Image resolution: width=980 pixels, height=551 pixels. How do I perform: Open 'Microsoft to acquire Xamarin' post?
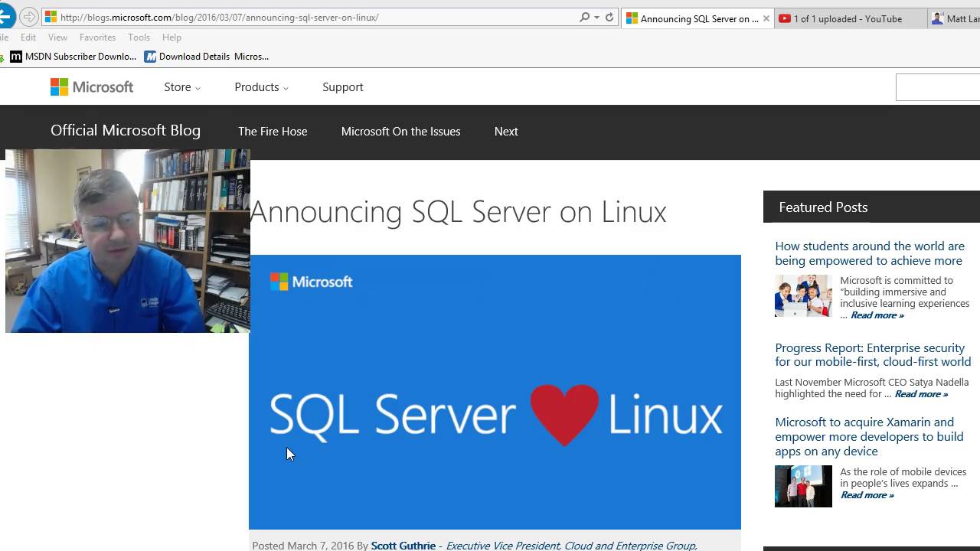pos(869,436)
